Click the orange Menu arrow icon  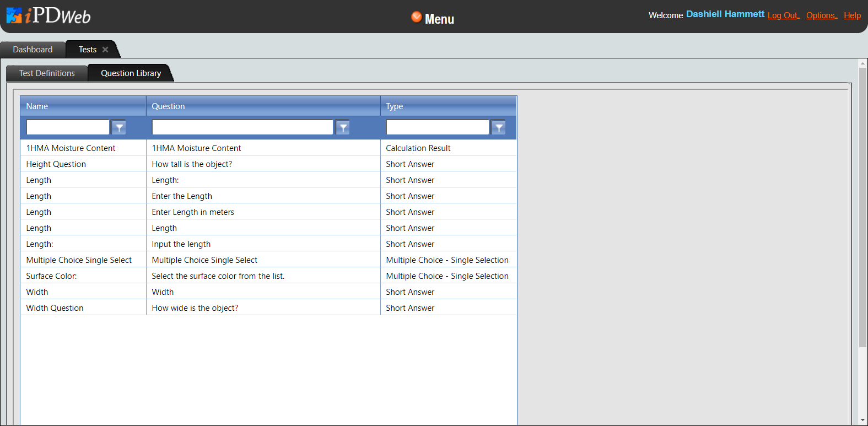click(416, 17)
